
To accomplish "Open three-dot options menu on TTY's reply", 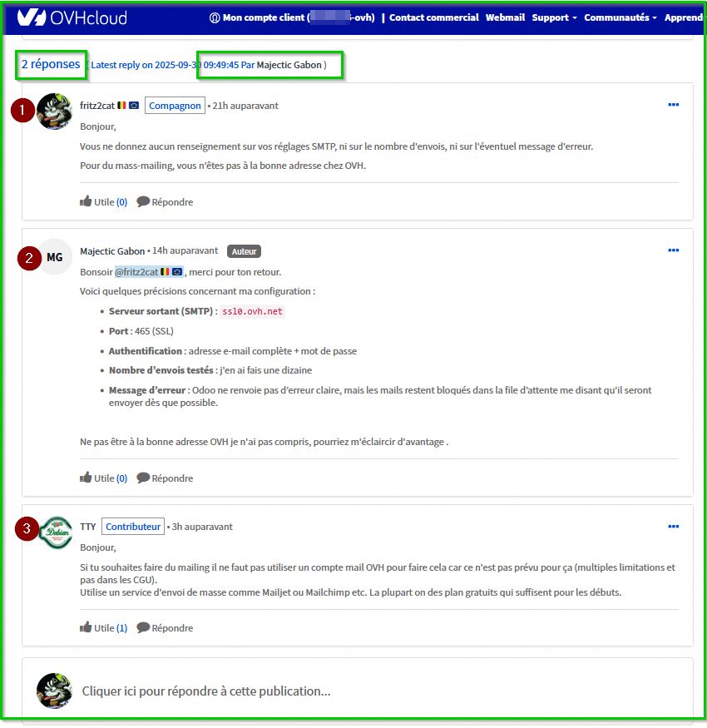I will [673, 527].
